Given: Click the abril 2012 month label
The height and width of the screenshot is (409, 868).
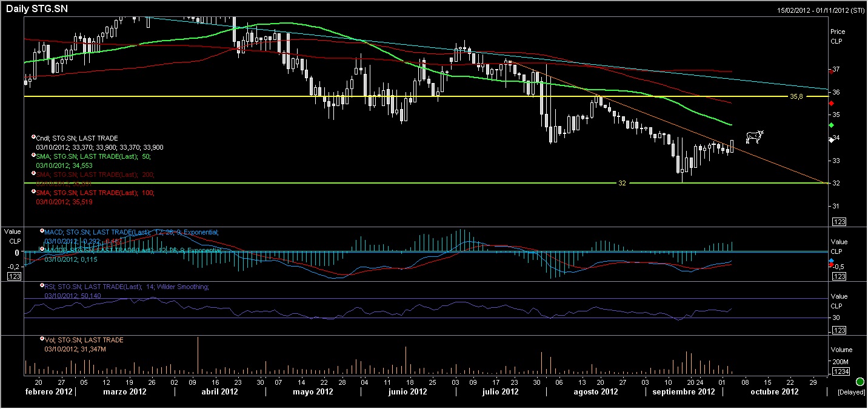Looking at the screenshot, I should [218, 391].
